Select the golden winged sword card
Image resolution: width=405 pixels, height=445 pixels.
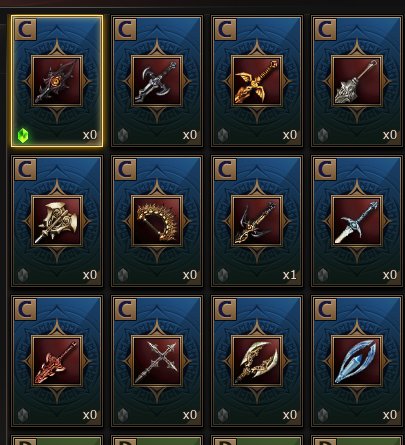[257, 81]
